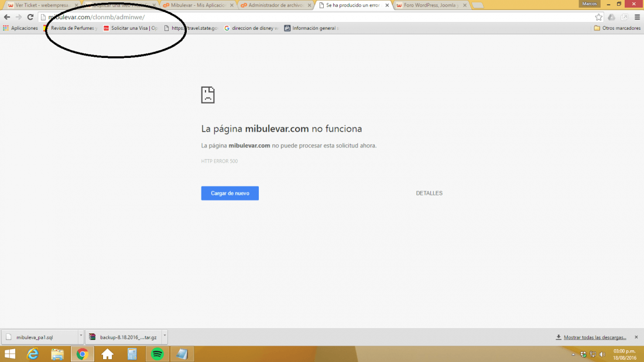Image resolution: width=644 pixels, height=362 pixels.
Task: Open Spotify from the taskbar
Action: [157, 354]
